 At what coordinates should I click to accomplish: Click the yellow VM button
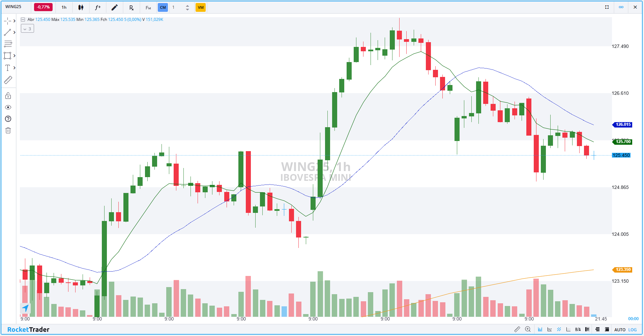pos(201,7)
